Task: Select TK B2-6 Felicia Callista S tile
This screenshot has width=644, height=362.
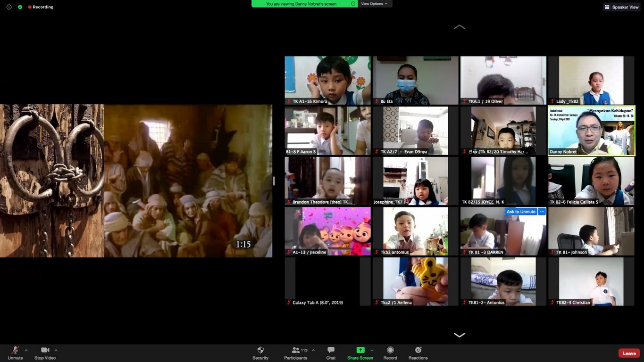Action: (592, 181)
